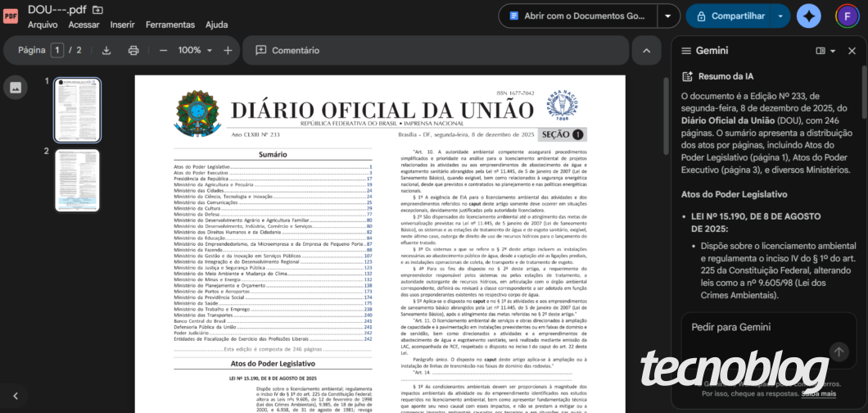Open the Gemini sparkle icon
The height and width of the screenshot is (413, 868).
pyautogui.click(x=809, y=16)
